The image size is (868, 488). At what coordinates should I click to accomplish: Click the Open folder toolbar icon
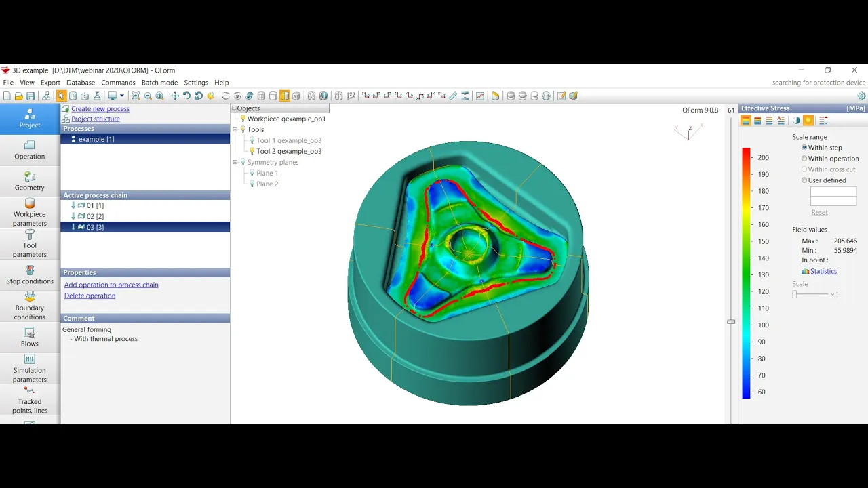click(x=19, y=96)
